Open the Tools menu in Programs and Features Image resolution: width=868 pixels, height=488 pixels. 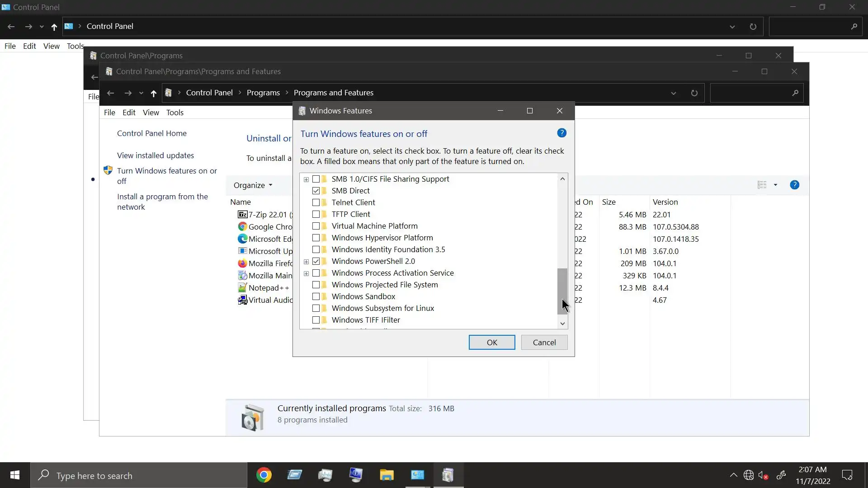pos(175,113)
